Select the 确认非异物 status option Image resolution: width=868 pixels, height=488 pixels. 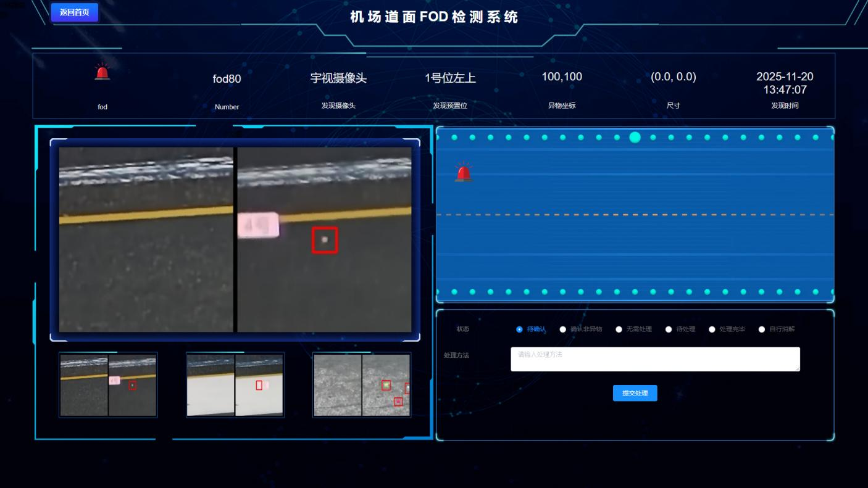[x=562, y=329]
